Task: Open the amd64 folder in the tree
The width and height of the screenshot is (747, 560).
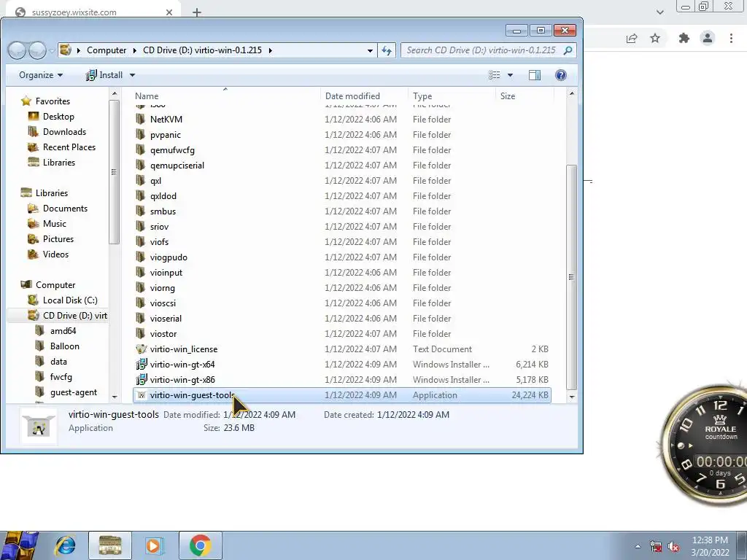Action: [63, 331]
